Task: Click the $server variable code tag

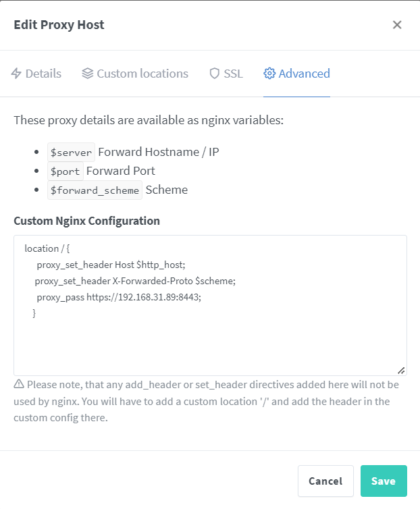Action: [71, 153]
